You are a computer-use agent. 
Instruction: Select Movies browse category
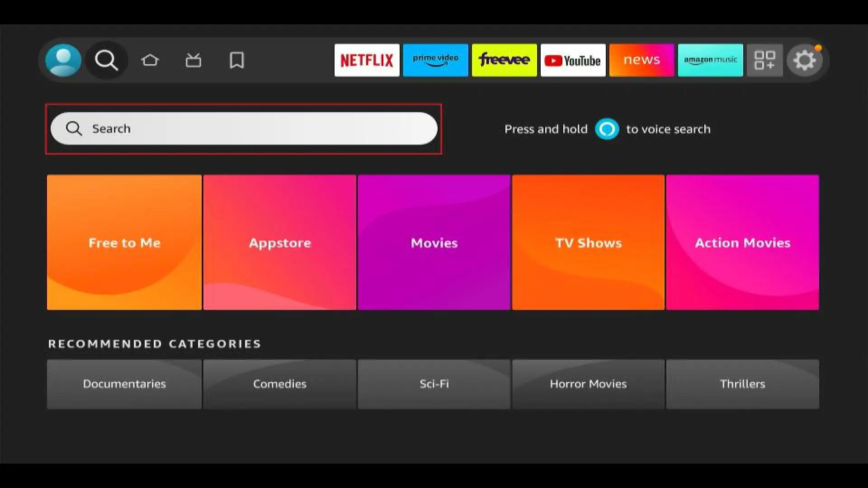coord(434,243)
